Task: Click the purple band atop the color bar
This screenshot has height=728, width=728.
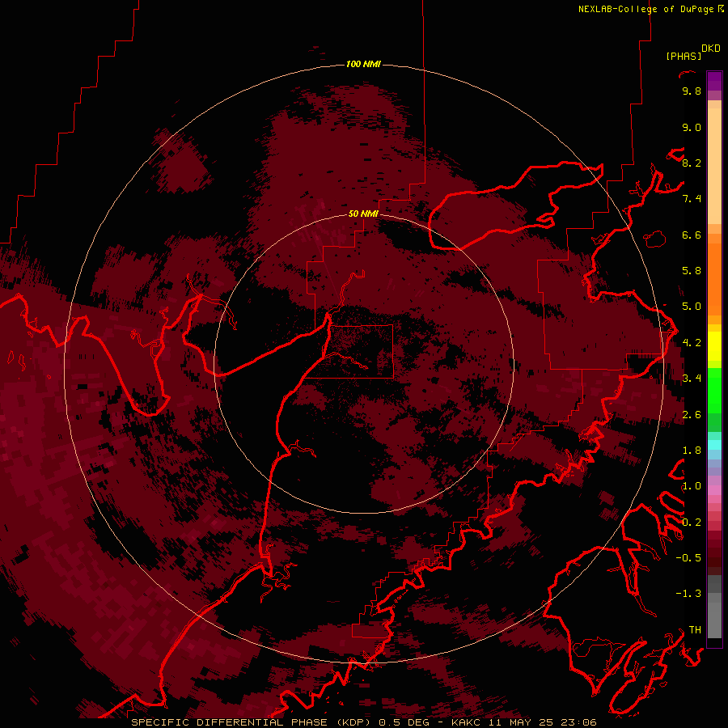Action: (714, 81)
